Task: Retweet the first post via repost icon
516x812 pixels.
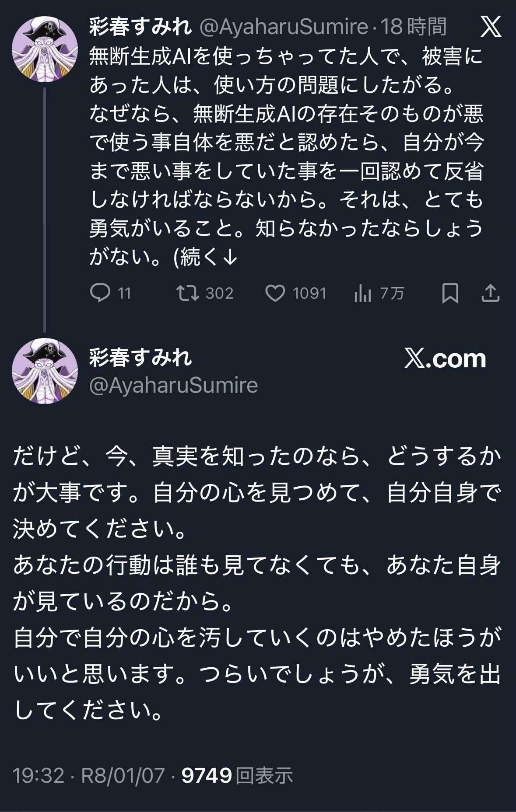Action: pos(188,293)
